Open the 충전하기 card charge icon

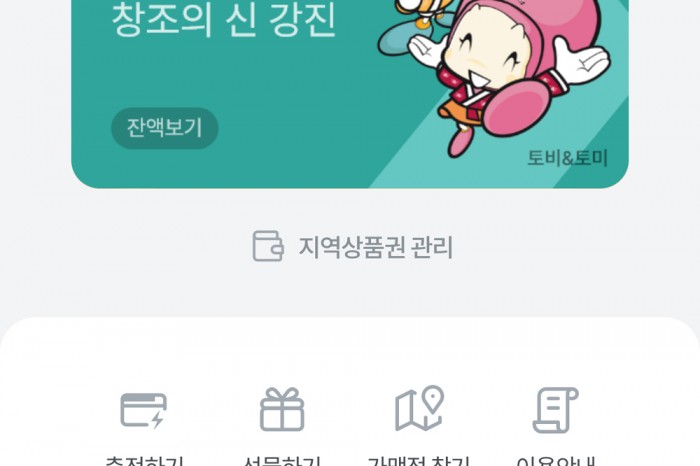[144, 410]
